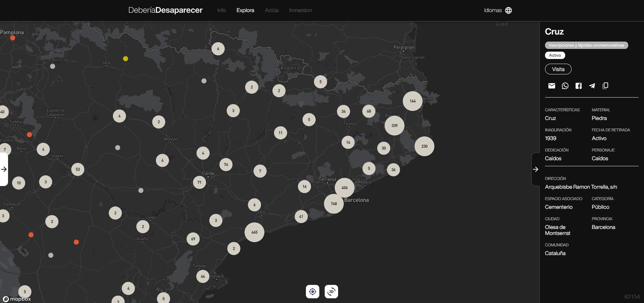The image size is (644, 303).
Task: Click the Cementerio espacio asociado value
Action: 558,207
